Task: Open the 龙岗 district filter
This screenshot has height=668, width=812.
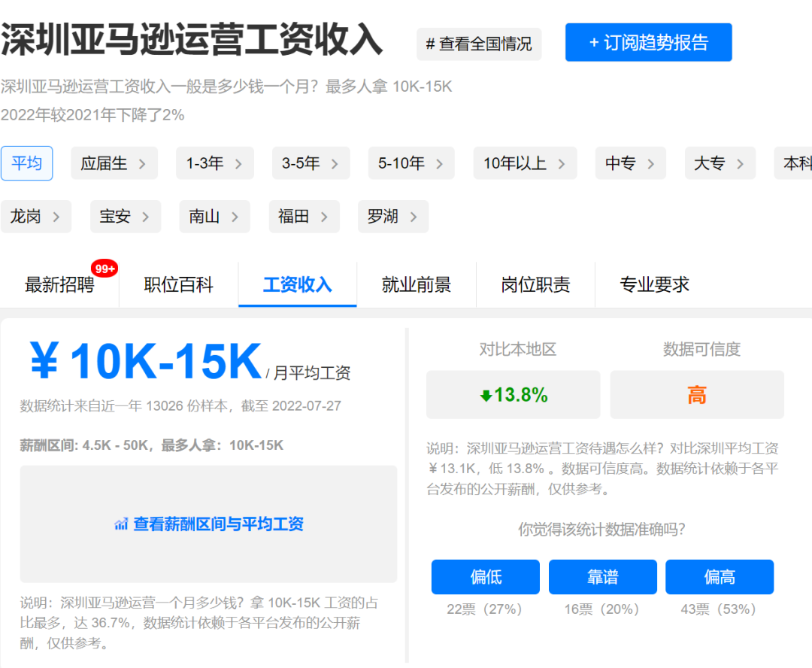Action: pos(36,216)
